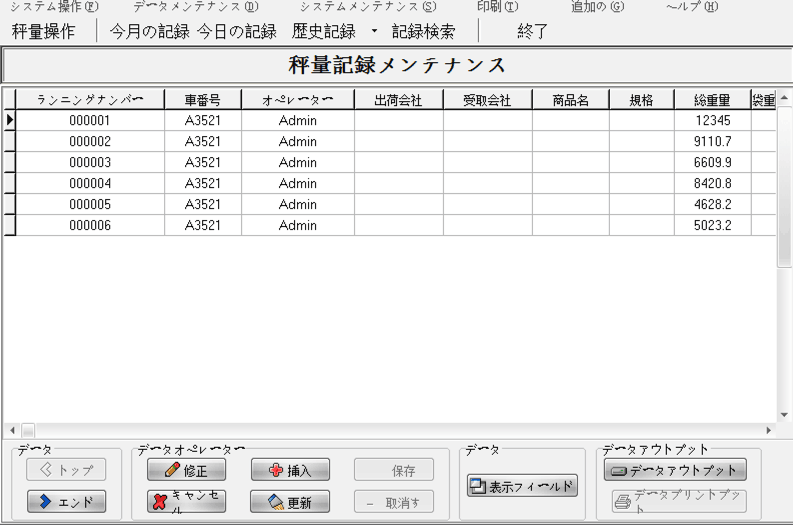Click horizontal scrollbar left arrow
This screenshot has height=525, width=793.
point(12,430)
